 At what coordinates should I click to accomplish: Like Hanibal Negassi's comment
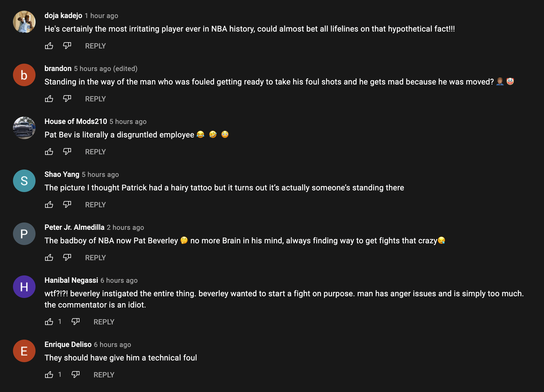(x=49, y=322)
